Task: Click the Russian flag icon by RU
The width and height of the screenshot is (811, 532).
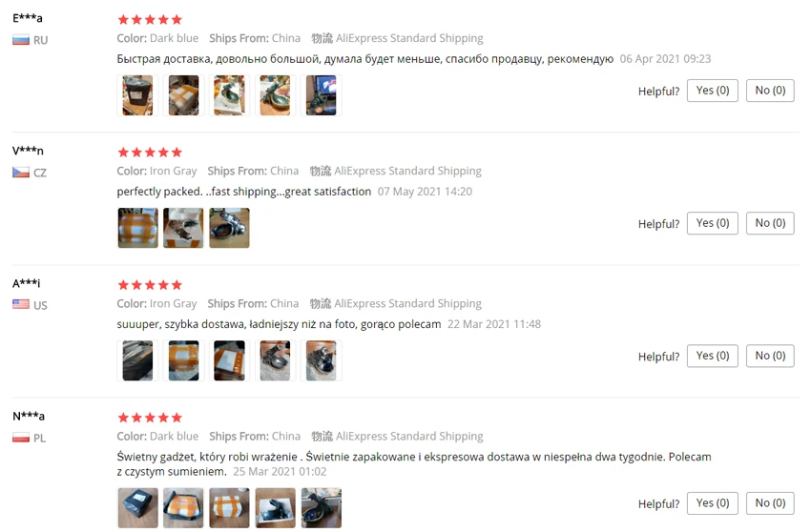Action: coord(21,40)
